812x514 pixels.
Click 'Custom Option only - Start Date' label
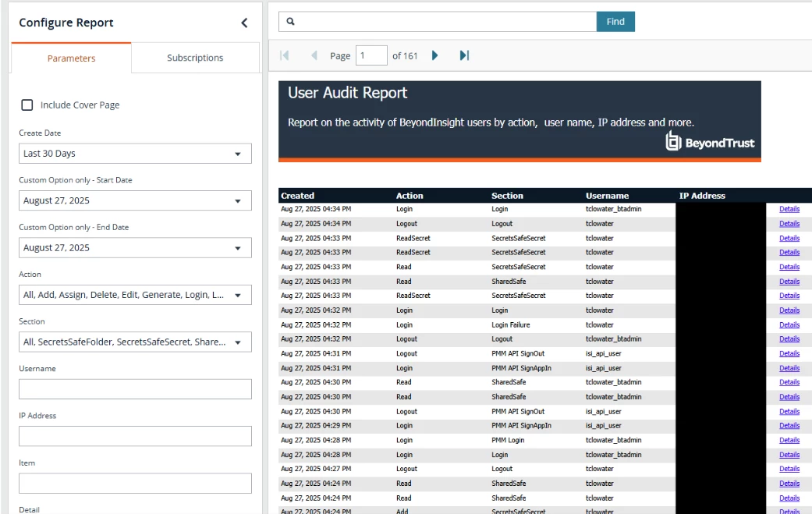tap(76, 180)
